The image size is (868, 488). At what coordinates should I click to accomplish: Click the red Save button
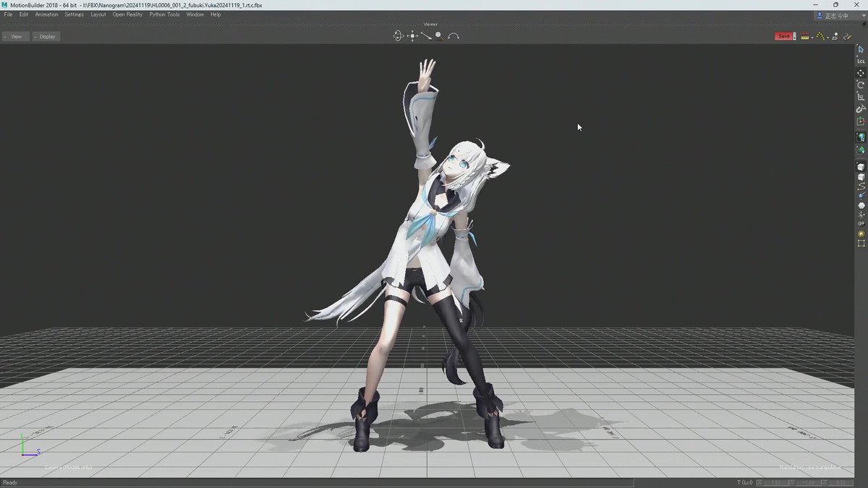[783, 35]
